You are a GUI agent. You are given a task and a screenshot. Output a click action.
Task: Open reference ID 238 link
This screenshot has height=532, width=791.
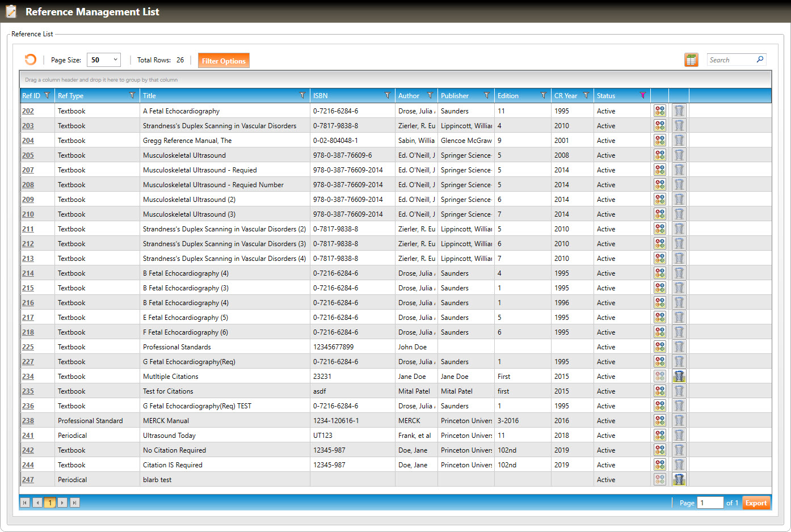point(28,421)
